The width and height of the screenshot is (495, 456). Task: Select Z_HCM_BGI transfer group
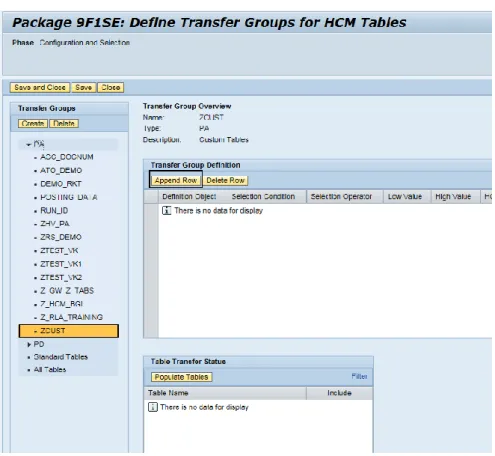62,304
